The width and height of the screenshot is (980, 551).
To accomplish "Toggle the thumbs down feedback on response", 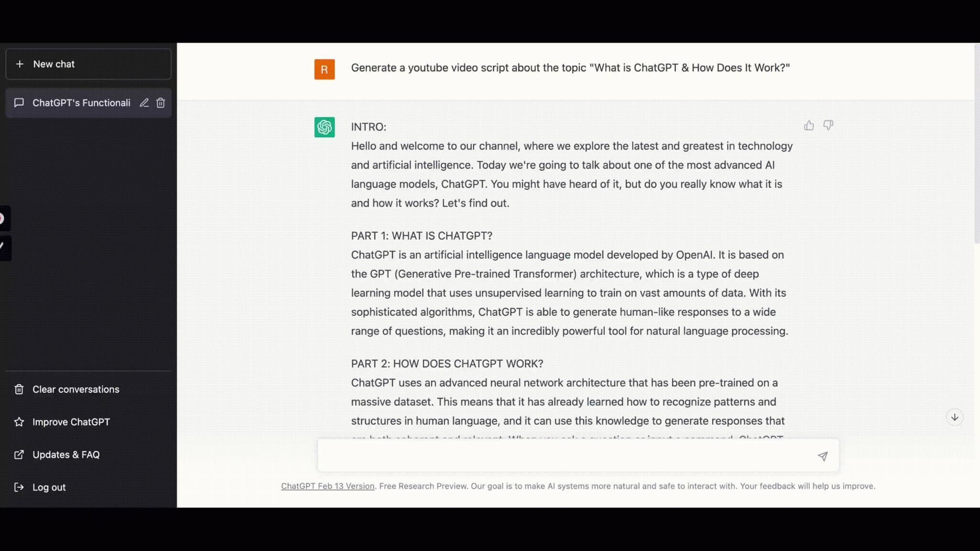I will 828,126.
